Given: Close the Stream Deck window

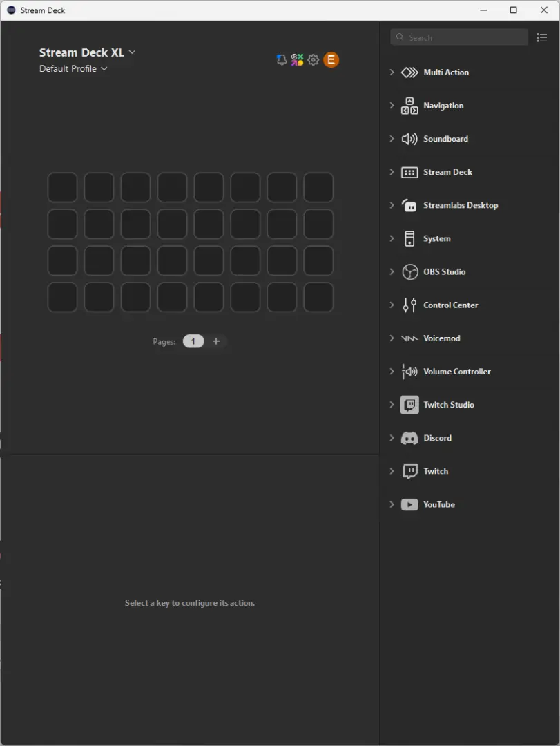Looking at the screenshot, I should click(544, 10).
